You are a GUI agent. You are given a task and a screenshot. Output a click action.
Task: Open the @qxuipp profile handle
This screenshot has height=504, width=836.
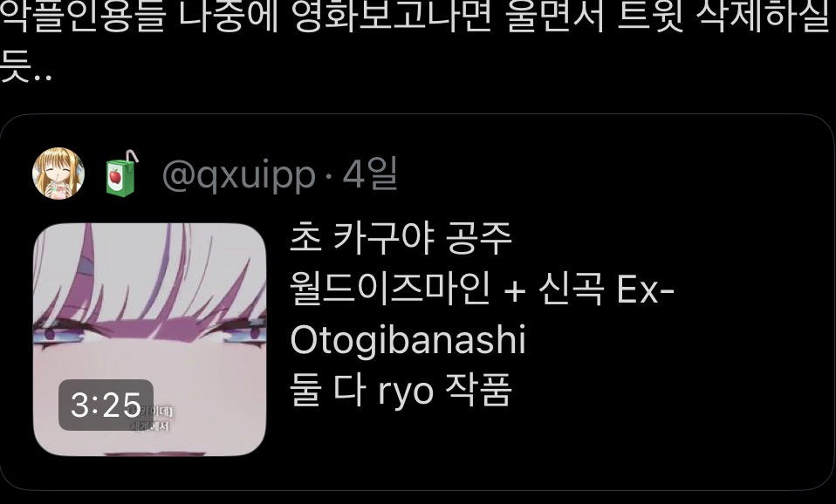coord(238,174)
